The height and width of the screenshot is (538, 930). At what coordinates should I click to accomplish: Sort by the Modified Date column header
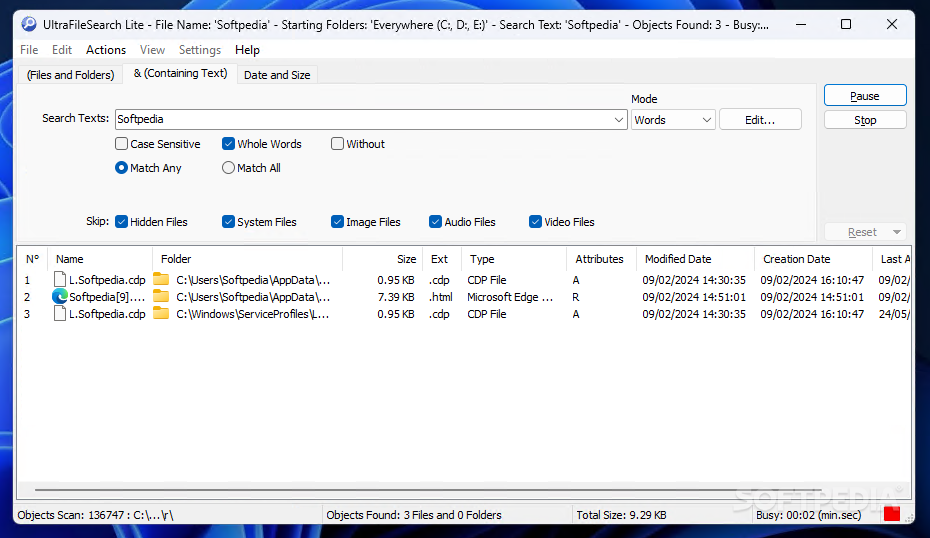[695, 259]
